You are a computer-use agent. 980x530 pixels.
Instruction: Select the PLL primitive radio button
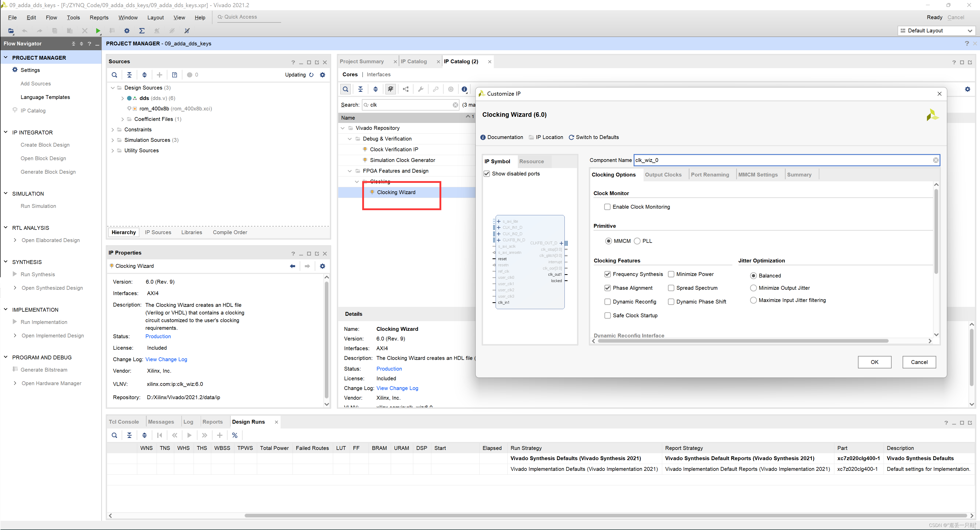pyautogui.click(x=637, y=241)
